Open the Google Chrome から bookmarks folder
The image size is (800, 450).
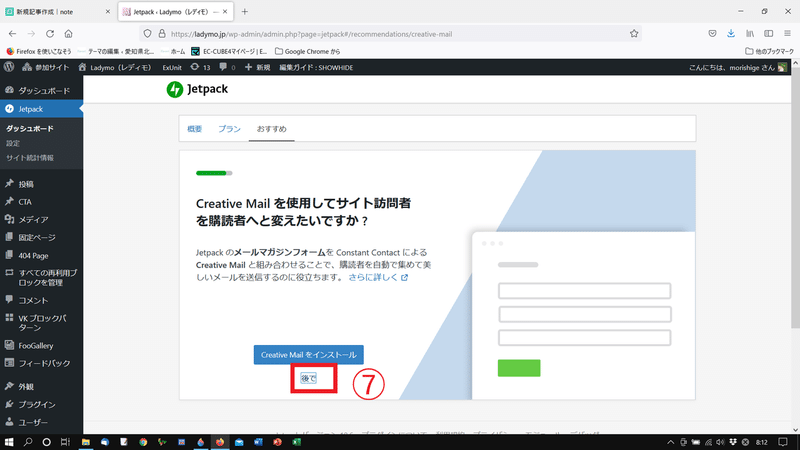307,51
